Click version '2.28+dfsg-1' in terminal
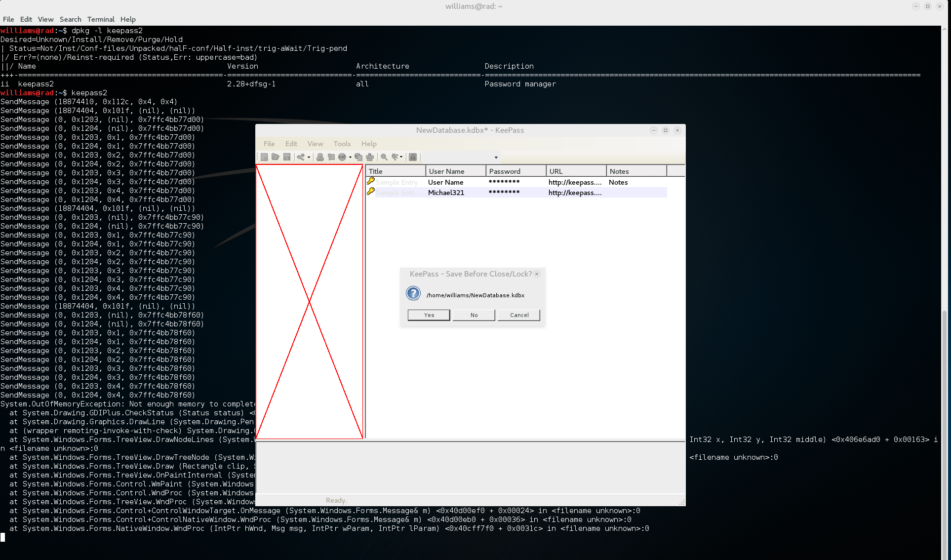Viewport: 951px width, 560px height. [251, 84]
